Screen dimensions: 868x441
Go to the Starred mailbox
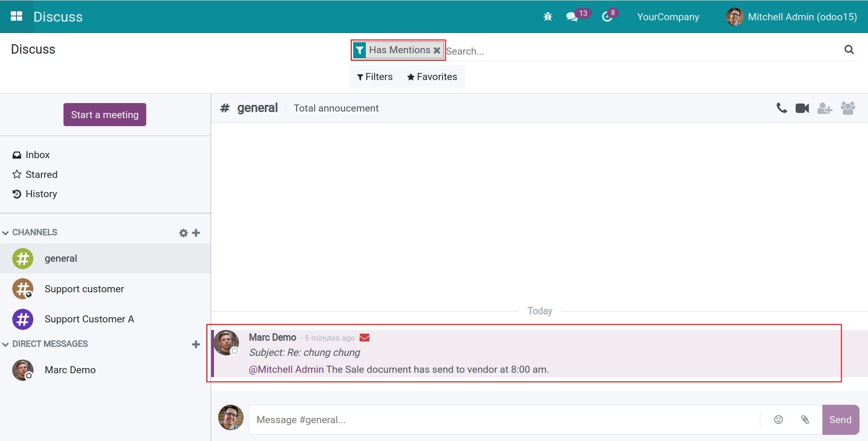pos(41,175)
